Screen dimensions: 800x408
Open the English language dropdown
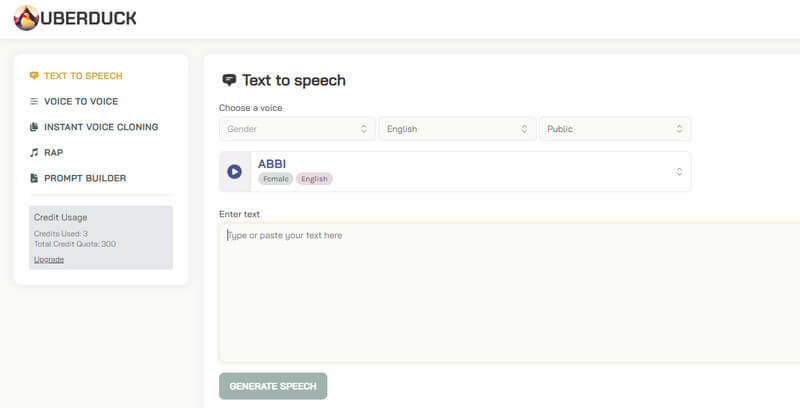coord(457,129)
